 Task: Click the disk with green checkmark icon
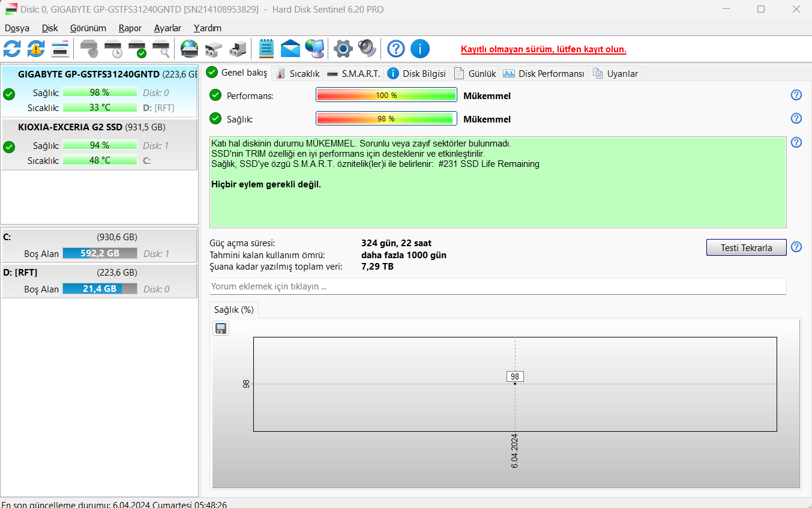pyautogui.click(x=137, y=49)
